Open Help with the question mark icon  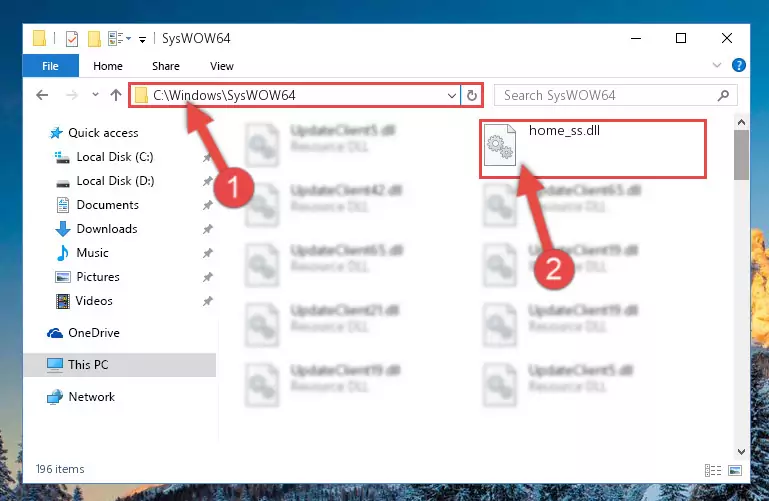pos(739,65)
